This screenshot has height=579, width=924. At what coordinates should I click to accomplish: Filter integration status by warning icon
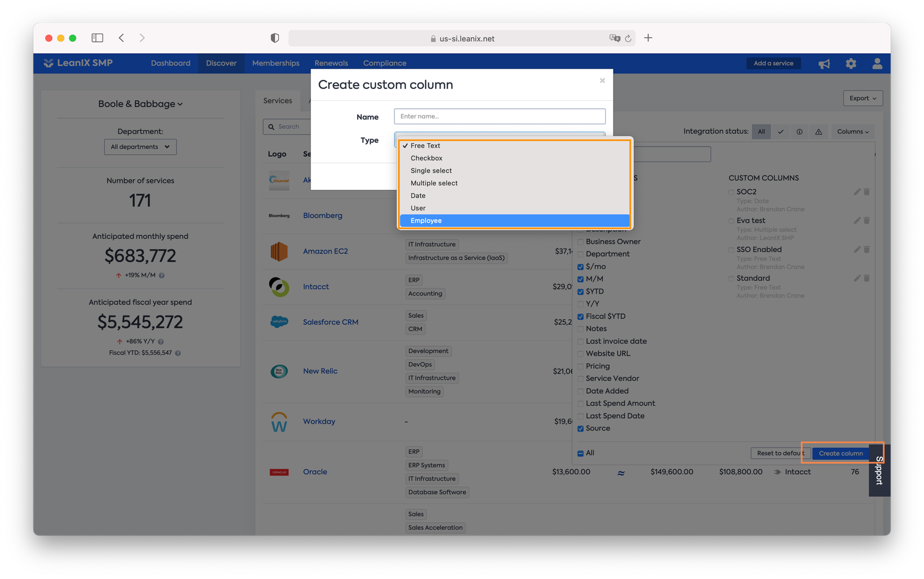click(x=819, y=132)
